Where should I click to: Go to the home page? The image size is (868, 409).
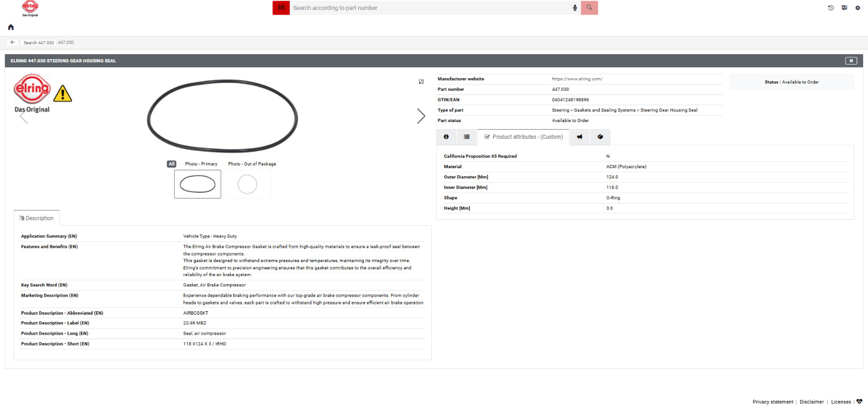tap(11, 27)
